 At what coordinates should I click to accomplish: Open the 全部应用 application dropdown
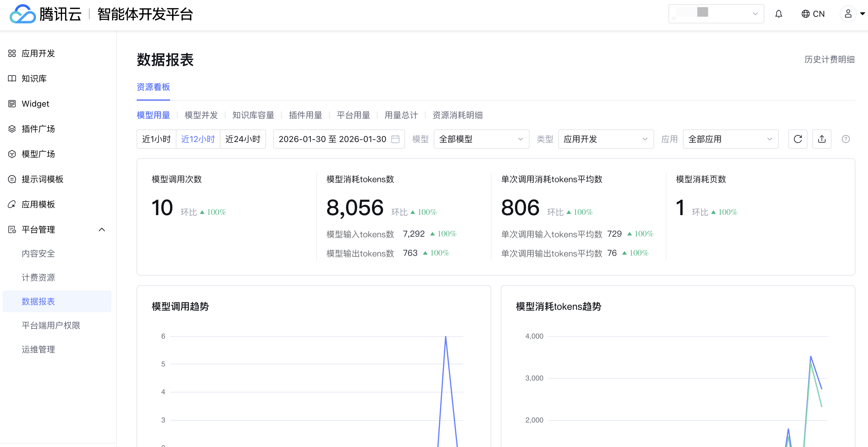click(730, 139)
